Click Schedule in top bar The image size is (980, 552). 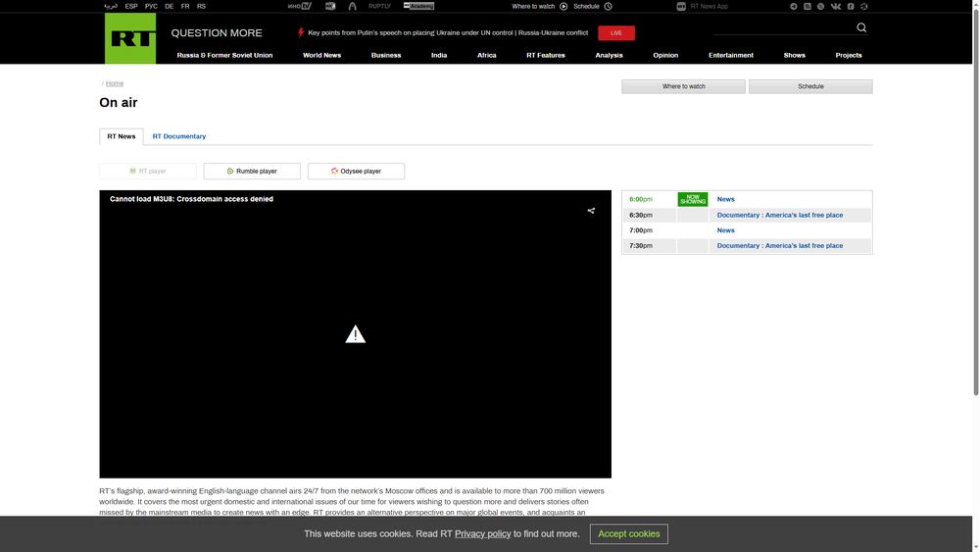(586, 6)
